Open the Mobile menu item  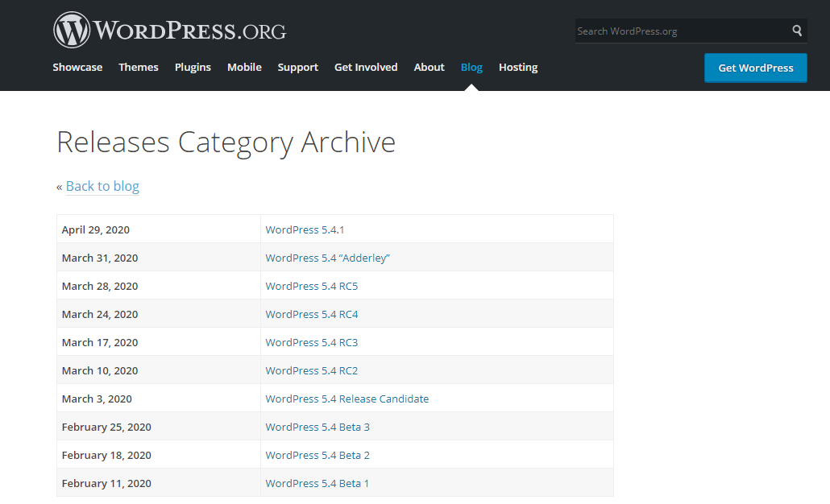tap(244, 67)
